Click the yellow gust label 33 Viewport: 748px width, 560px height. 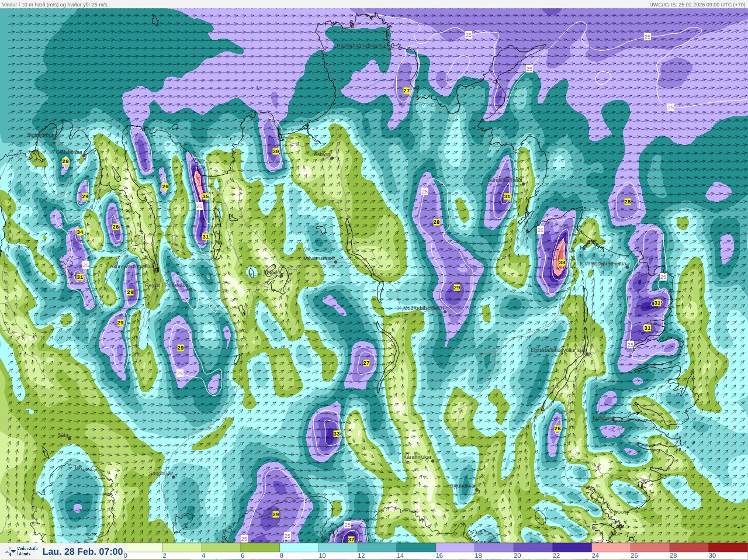click(337, 434)
